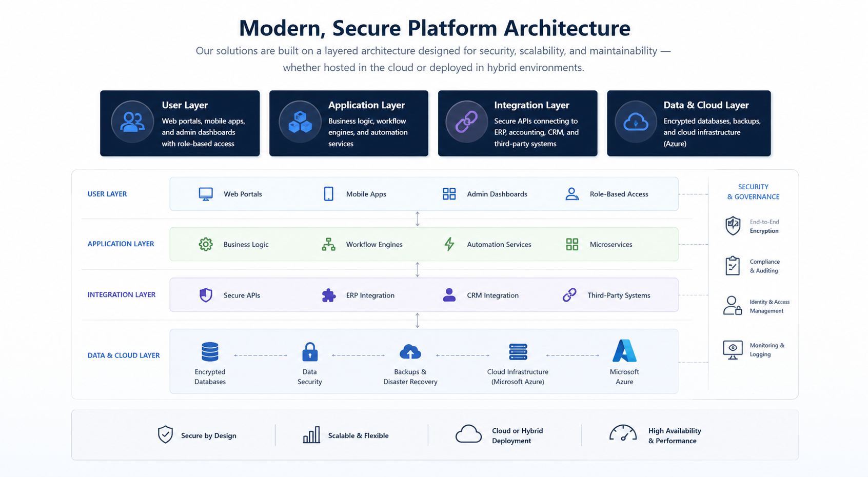Click the INTEGRATION LAYER row label
Viewport: 868px width, 477px height.
tap(121, 295)
